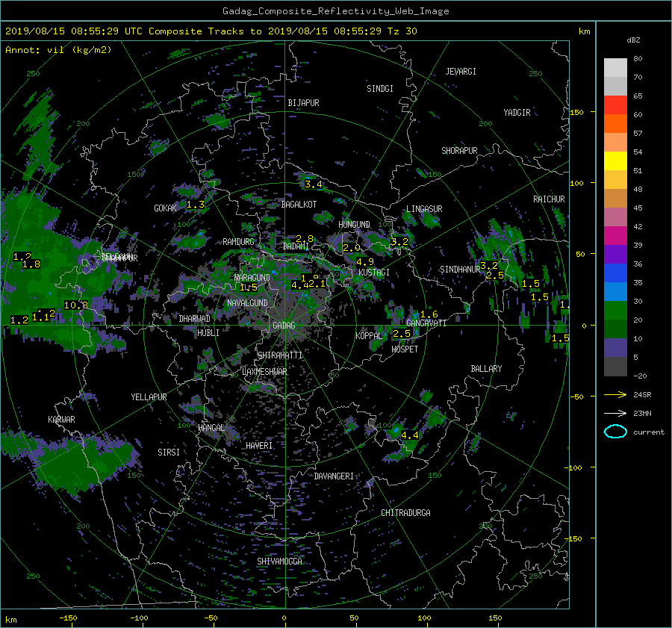Click the 100 tick on bottom km axis

[x=424, y=618]
